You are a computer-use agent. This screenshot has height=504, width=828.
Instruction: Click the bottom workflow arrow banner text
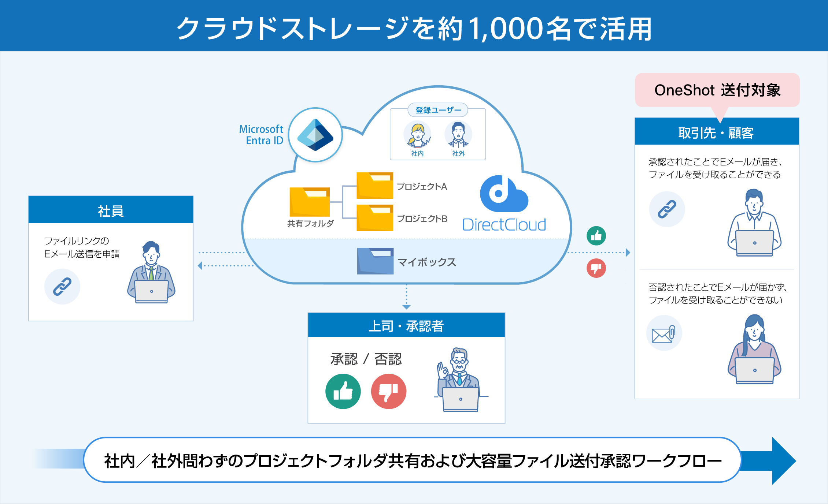tap(413, 460)
